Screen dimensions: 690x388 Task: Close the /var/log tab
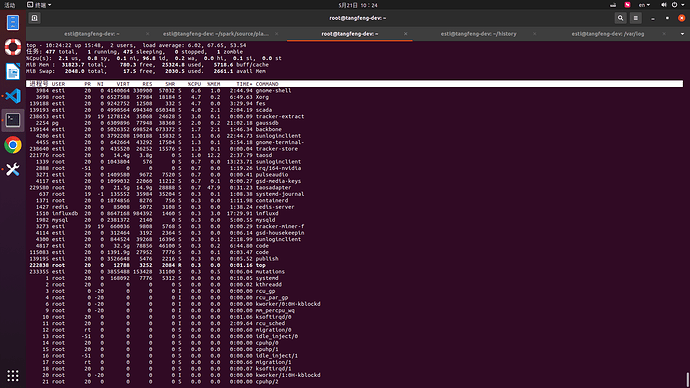[x=664, y=34]
